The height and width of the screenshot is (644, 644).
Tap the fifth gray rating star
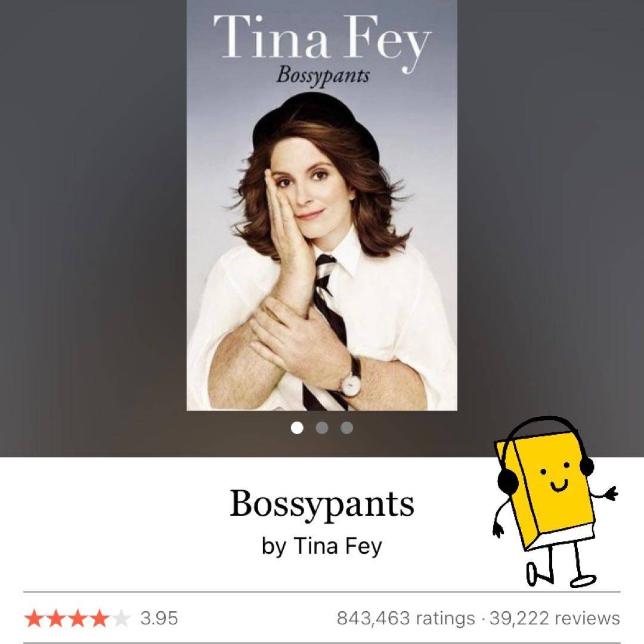[x=121, y=618]
